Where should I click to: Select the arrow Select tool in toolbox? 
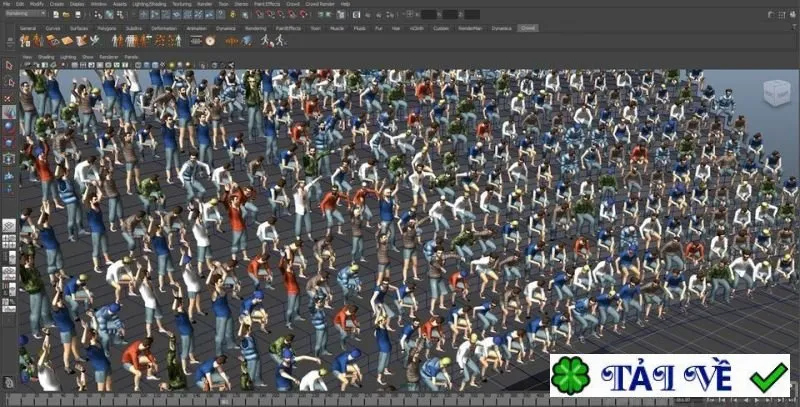[x=9, y=66]
